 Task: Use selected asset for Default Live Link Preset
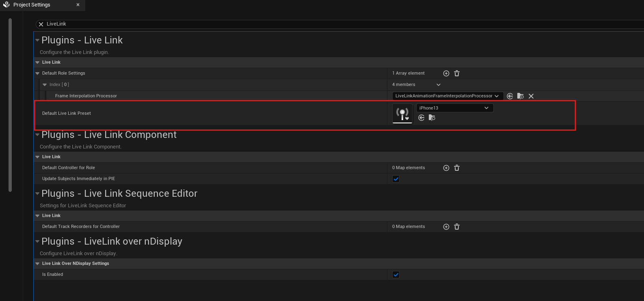coord(421,118)
